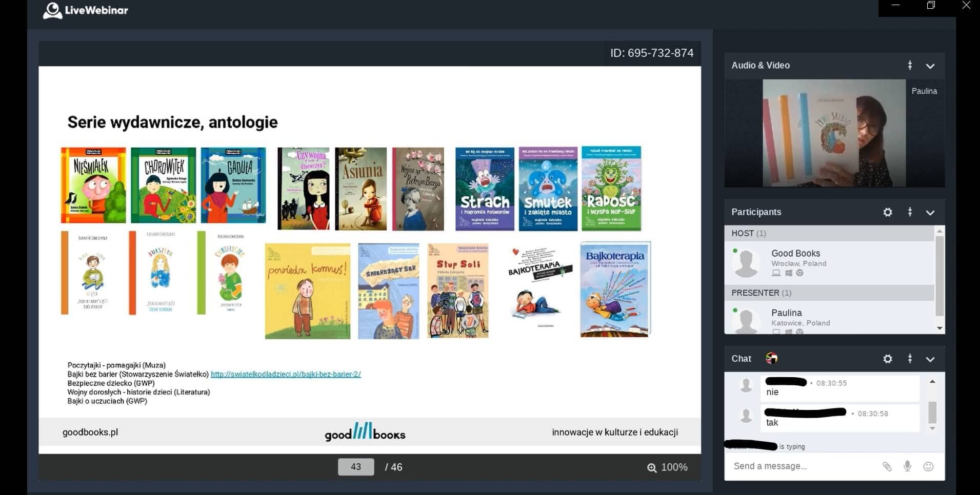This screenshot has height=495, width=980.
Task: Click the participants list scrollbar
Action: 939,276
